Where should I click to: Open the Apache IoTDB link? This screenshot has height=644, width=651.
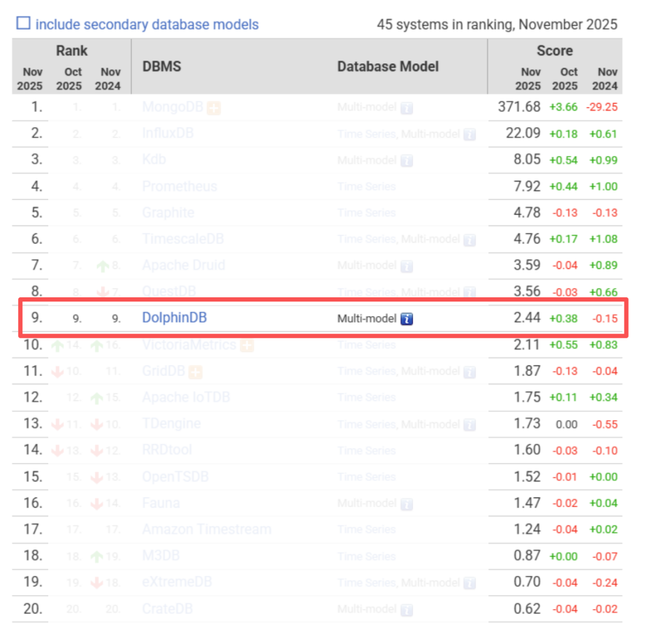(x=186, y=397)
